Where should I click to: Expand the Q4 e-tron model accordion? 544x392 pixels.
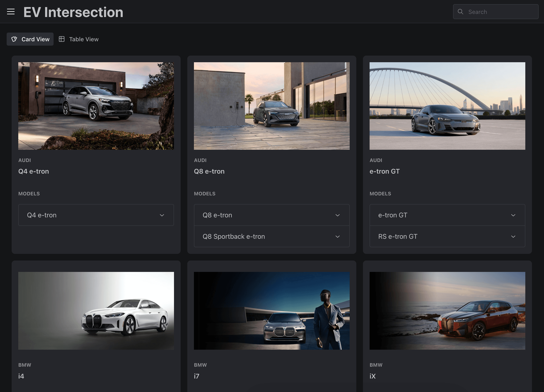96,215
